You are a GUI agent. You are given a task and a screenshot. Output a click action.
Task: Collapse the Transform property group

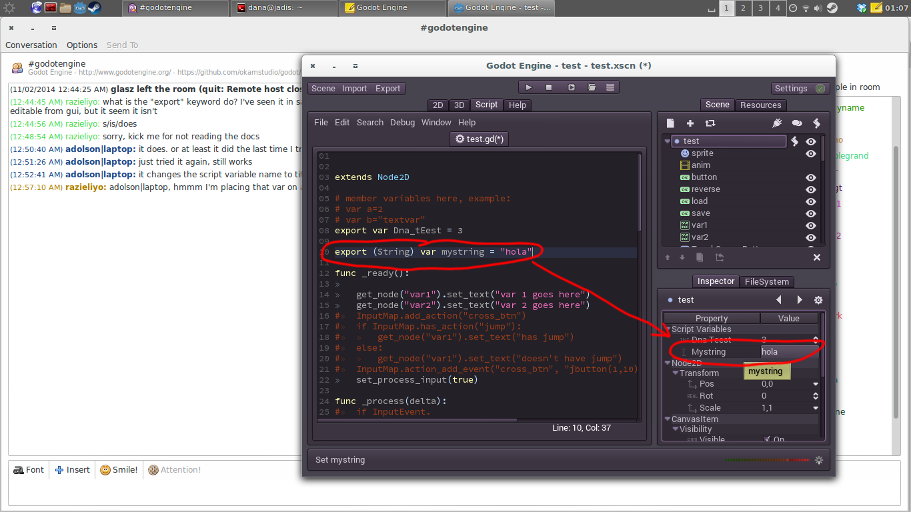click(x=676, y=373)
